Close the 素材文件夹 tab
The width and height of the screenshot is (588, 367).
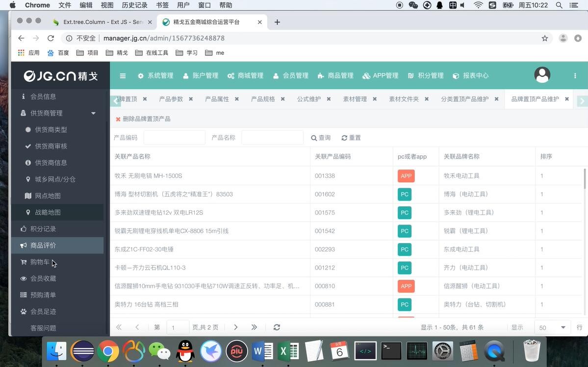(x=426, y=99)
